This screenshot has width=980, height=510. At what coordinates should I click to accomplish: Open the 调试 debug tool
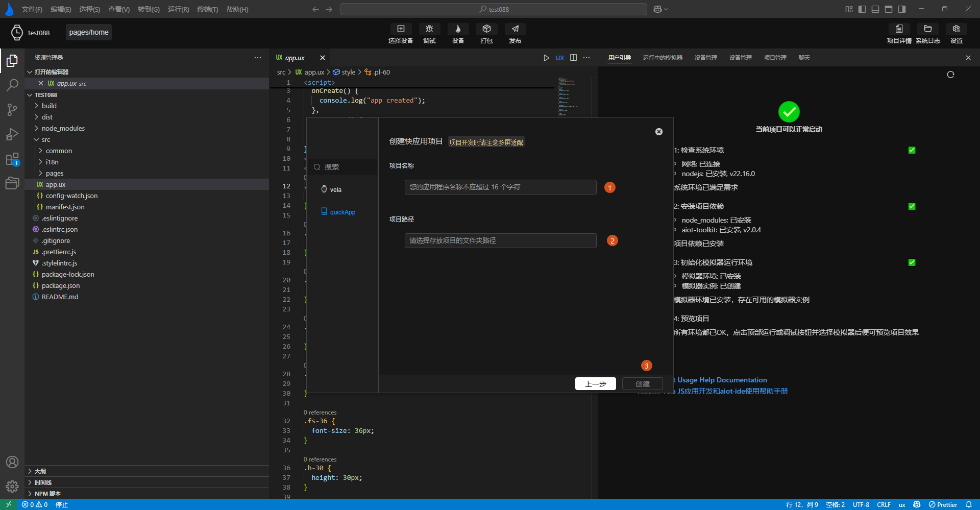429,29
